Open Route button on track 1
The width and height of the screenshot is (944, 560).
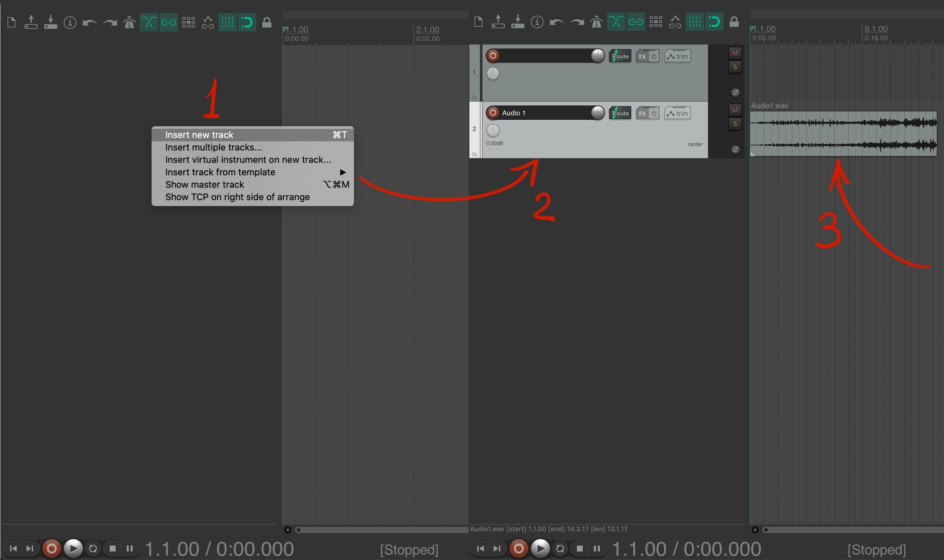620,56
